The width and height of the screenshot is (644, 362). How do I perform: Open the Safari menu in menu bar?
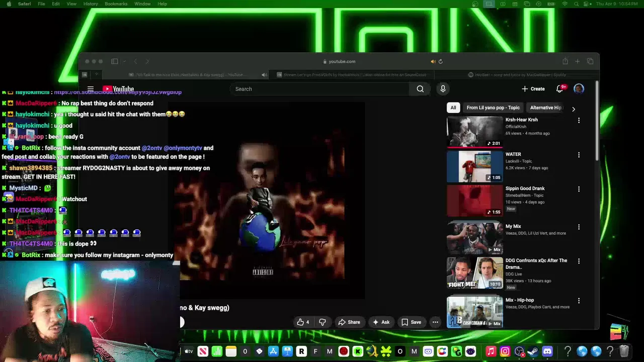(x=24, y=4)
